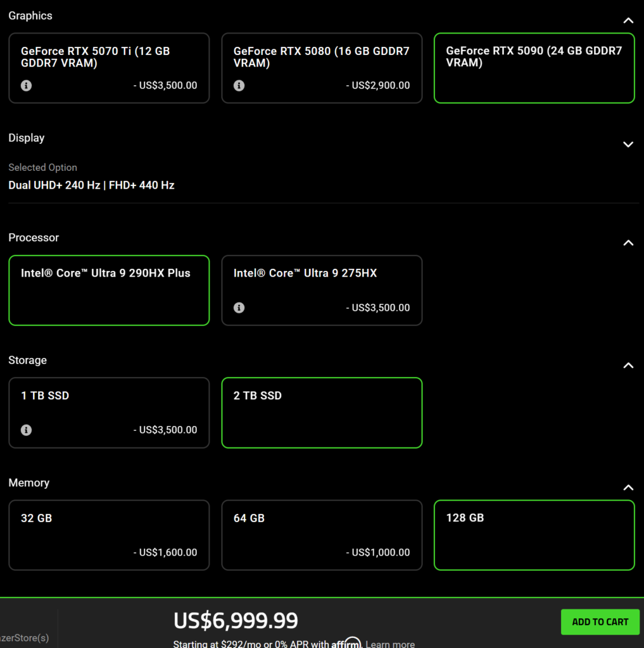Choose Intel Core Ultra 9 275HX processor

322,290
